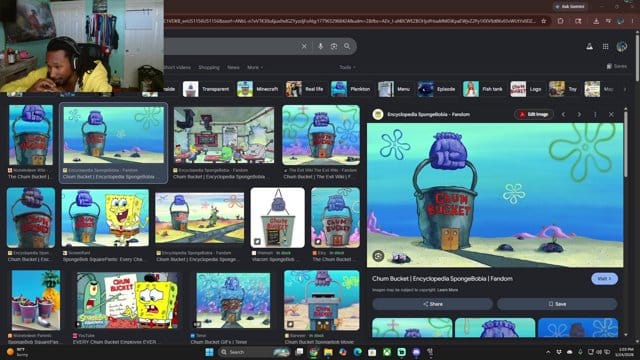Viewport: 640px width, 360px height.
Task: Click the preview panel vertical scrollbar
Action: pos(626,143)
